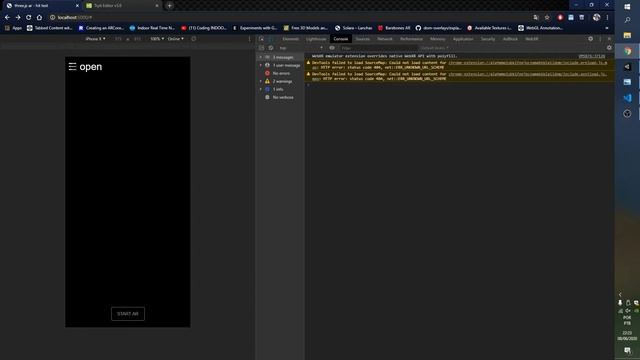Switch to the Lighthouse tab

[x=316, y=39]
